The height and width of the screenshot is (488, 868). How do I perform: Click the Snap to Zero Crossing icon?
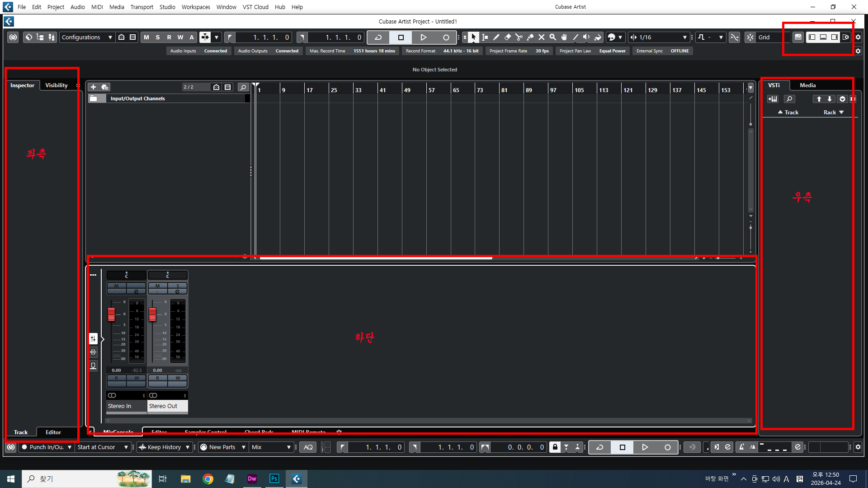pyautogui.click(x=735, y=38)
